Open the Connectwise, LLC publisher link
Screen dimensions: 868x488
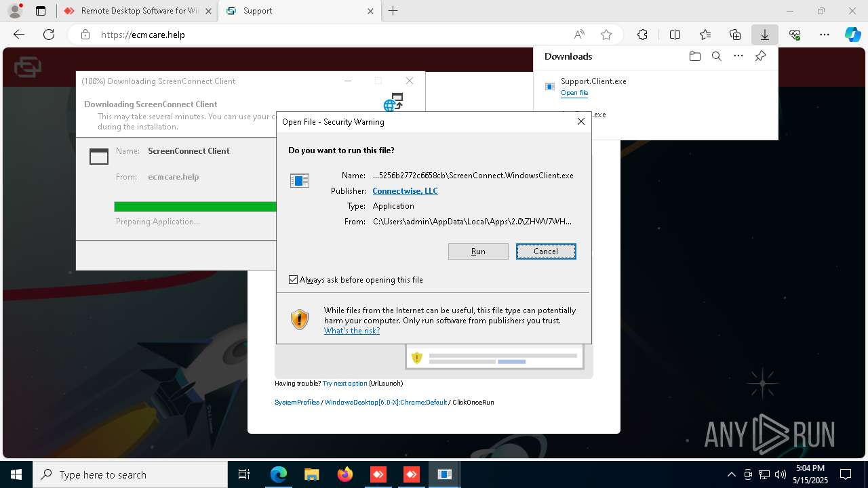coord(405,191)
